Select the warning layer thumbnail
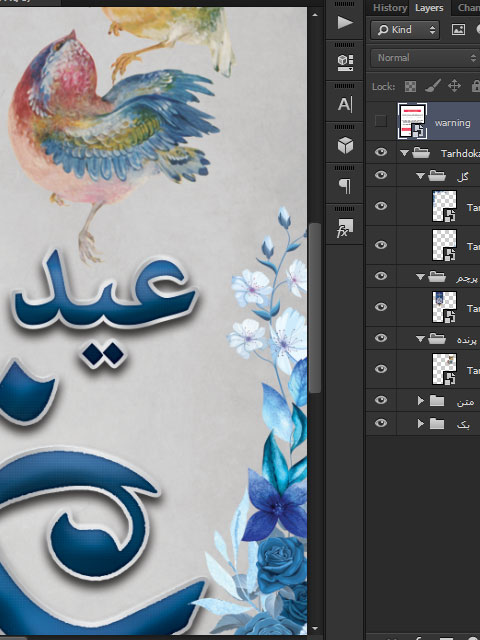Viewport: 480px width, 640px height. [x=413, y=121]
